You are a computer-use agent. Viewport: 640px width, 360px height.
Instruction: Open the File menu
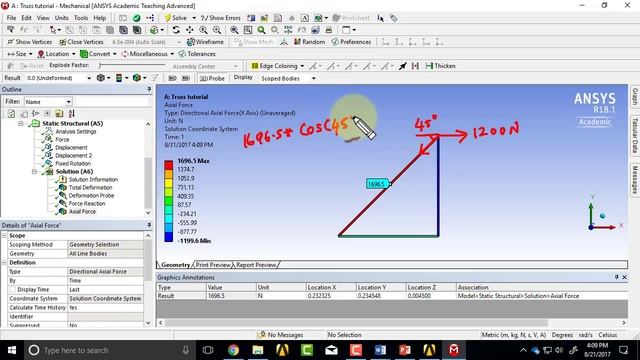[x=11, y=18]
